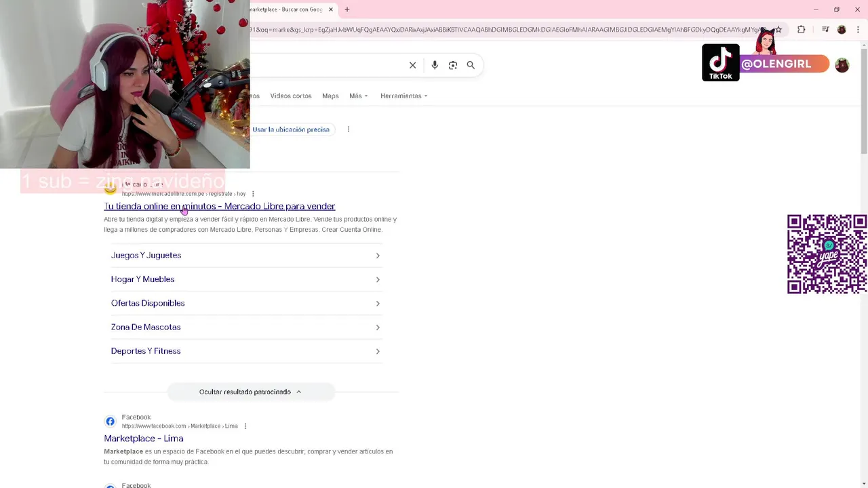Minimize the browser window
The height and width of the screenshot is (488, 868).
pos(816,9)
